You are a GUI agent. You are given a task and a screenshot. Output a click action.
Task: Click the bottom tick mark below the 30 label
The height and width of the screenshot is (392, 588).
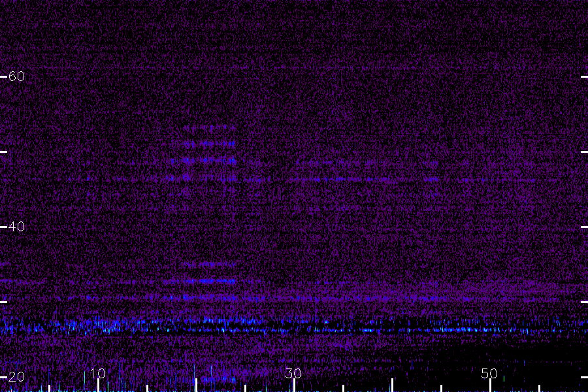tap(295, 385)
